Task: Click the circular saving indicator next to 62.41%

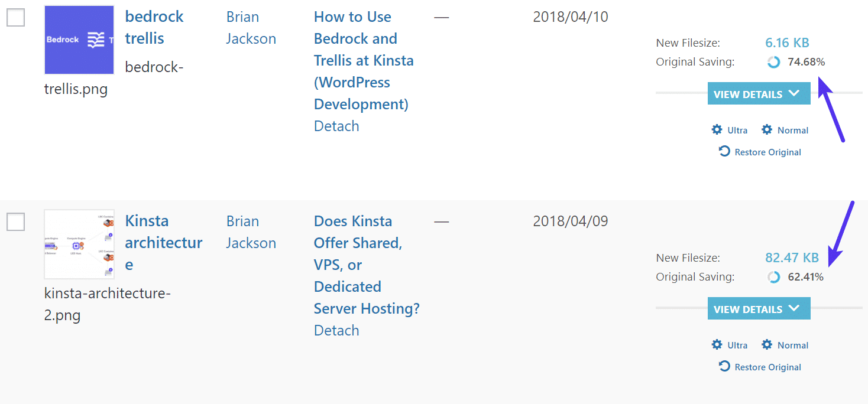Action: point(773,276)
